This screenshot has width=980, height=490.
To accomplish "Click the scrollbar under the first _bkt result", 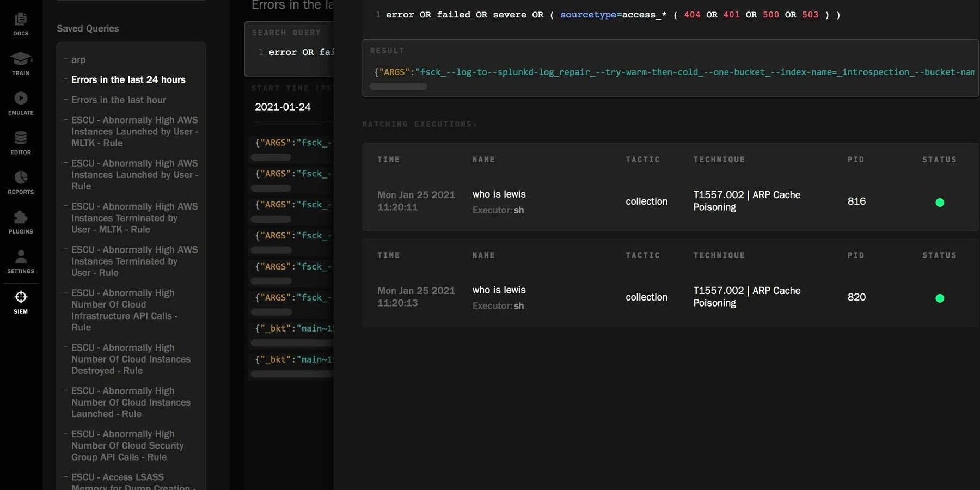I will (x=292, y=343).
